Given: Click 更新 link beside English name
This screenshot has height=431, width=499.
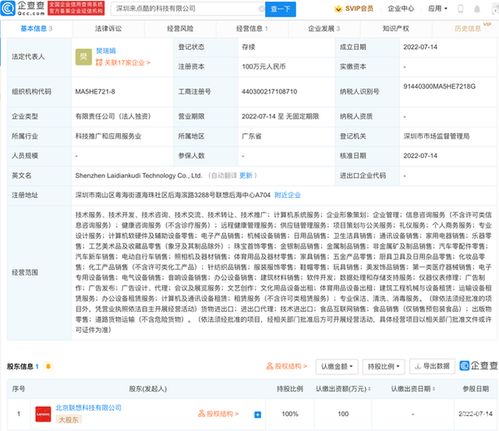Looking at the screenshot, I should [246, 176].
